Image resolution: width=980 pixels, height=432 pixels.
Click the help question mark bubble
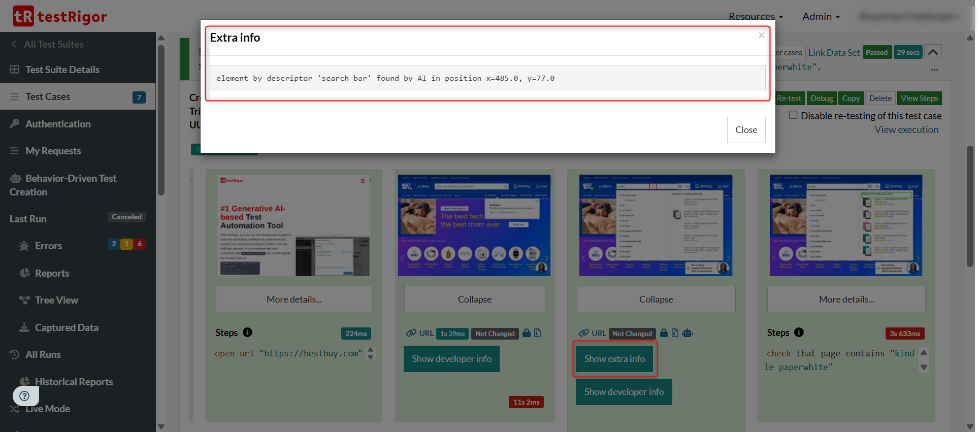click(x=24, y=396)
